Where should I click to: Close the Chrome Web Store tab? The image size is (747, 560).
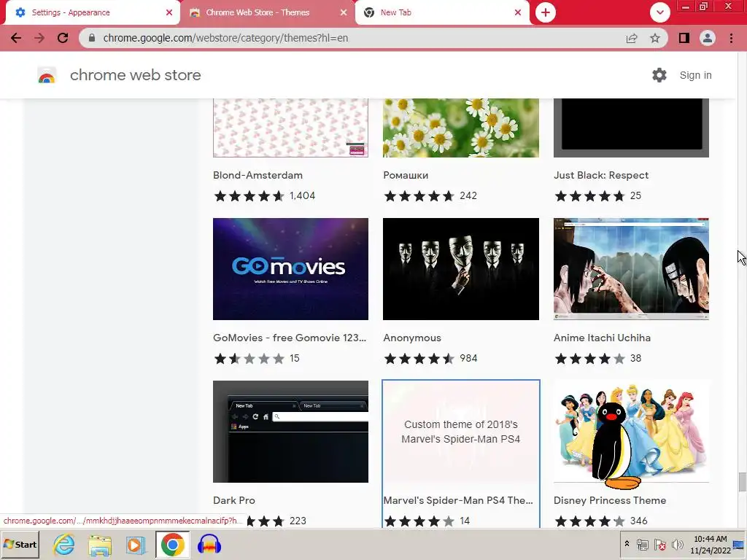point(344,12)
